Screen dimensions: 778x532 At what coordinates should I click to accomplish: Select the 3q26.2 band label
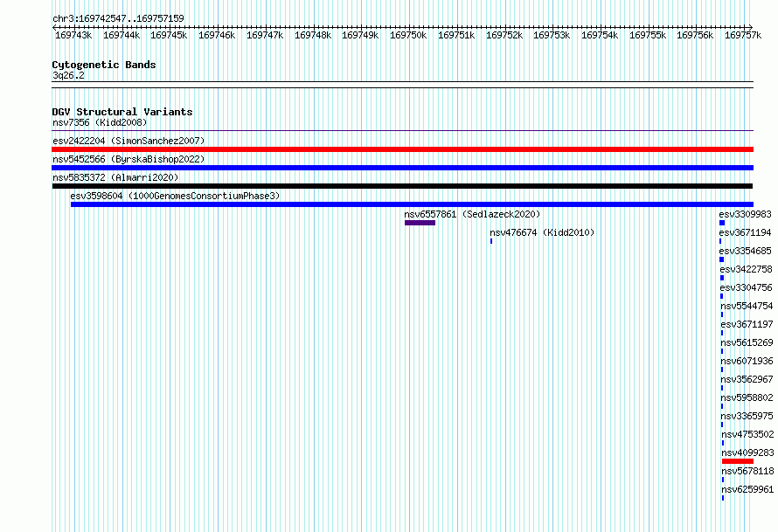68,75
